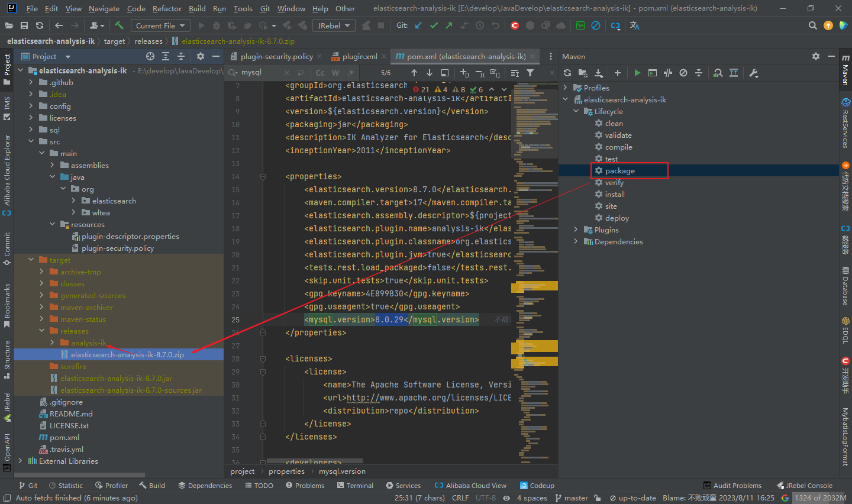This screenshot has height=504, width=852.
Task: Click Git Update Project blue arrow
Action: [419, 25]
